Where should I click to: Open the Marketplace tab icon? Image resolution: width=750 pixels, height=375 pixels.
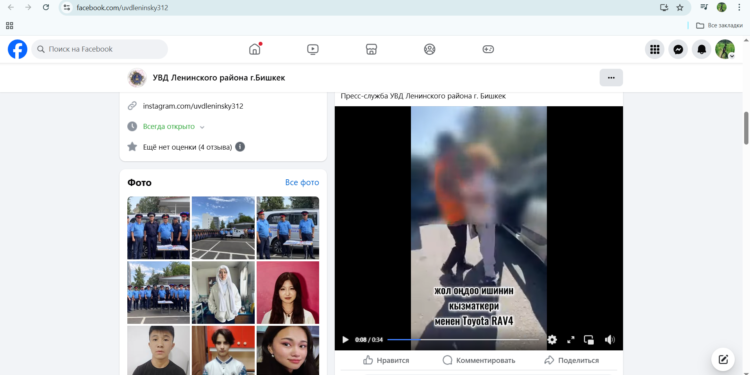point(371,49)
